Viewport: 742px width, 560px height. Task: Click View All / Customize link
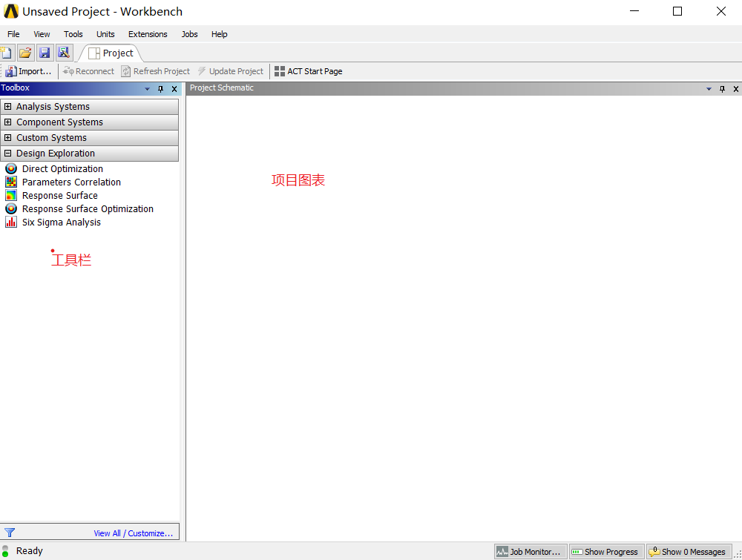tap(134, 533)
